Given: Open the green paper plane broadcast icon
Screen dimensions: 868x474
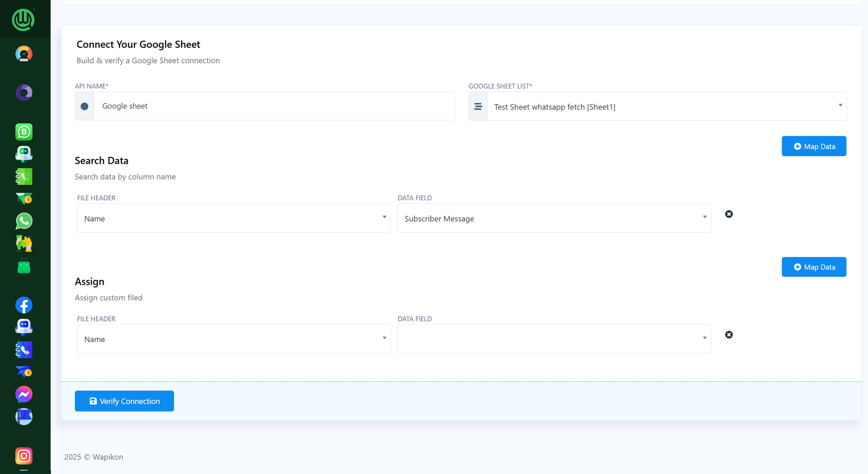Looking at the screenshot, I should click(x=24, y=198).
